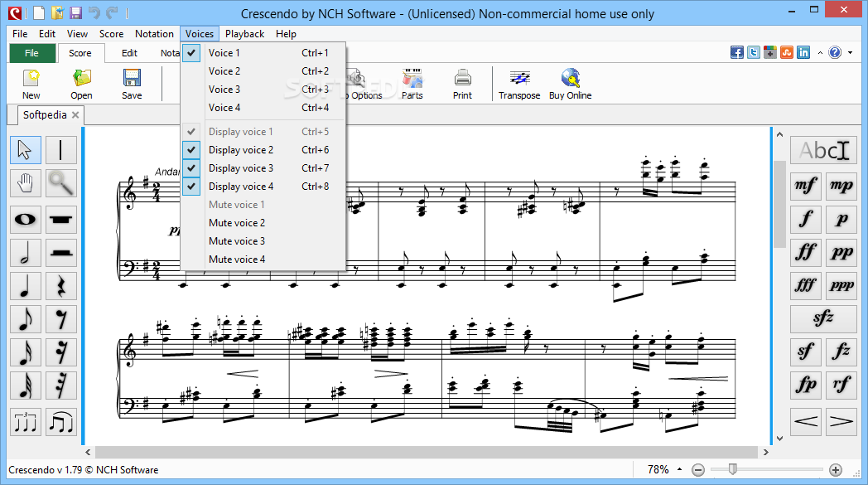Select the sixteenth note tool
868x485 pixels.
[x=26, y=352]
